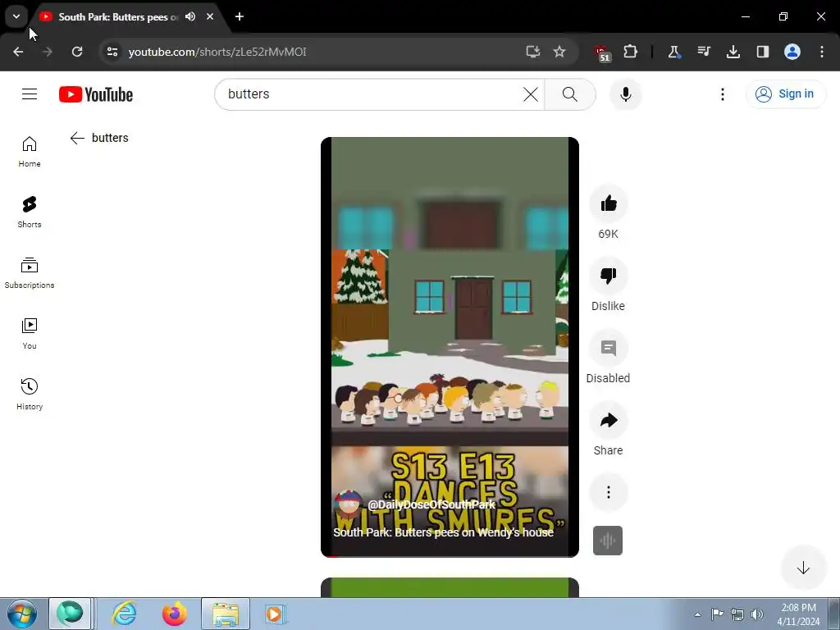The width and height of the screenshot is (840, 630).
Task: Clear the search box text
Action: coord(531,94)
